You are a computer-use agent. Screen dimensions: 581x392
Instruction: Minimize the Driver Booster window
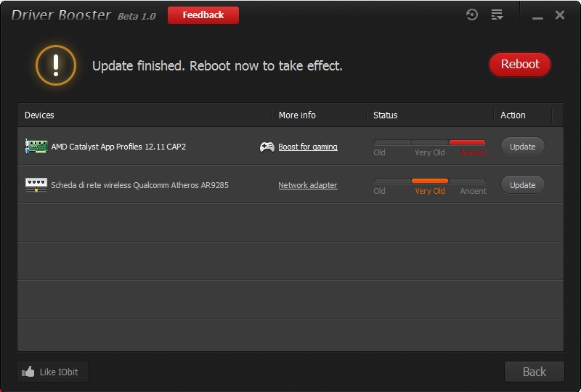coord(537,17)
